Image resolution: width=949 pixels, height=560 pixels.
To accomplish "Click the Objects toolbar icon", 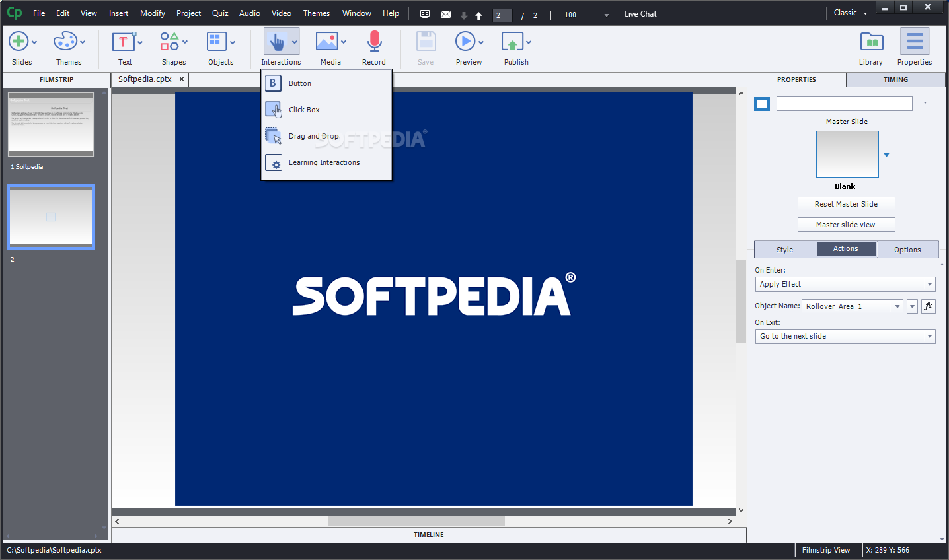I will (x=217, y=42).
